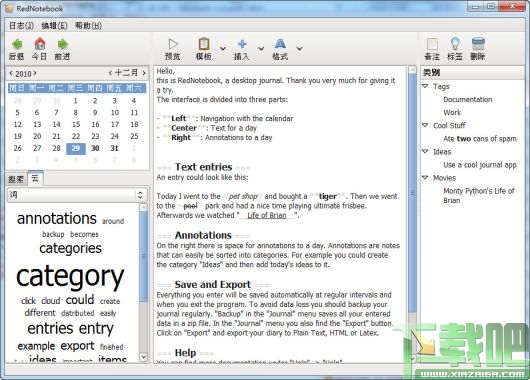Viewport: 530px width, 380px height.
Task: Open the Template clipboard icon
Action: pos(203,44)
